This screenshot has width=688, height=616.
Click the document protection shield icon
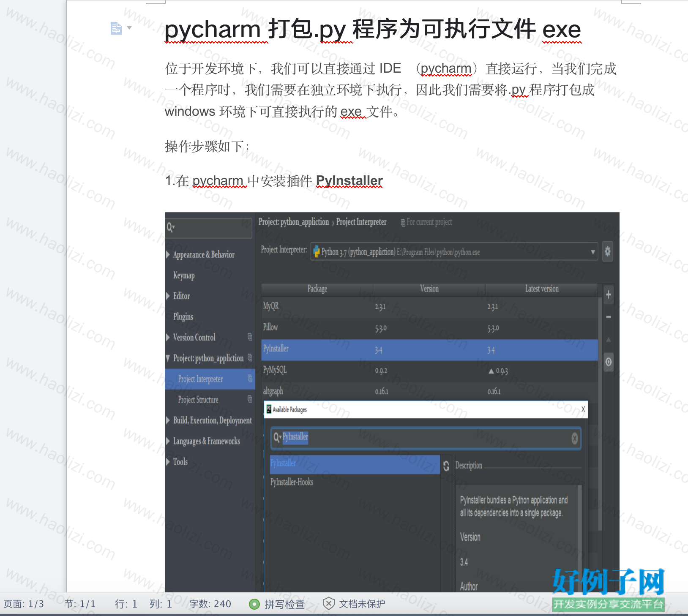[x=328, y=604]
